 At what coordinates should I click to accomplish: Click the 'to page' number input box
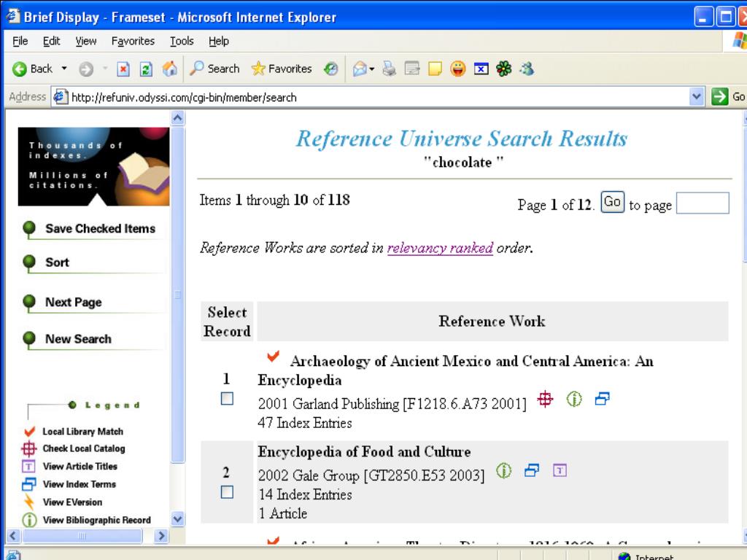pyautogui.click(x=703, y=203)
